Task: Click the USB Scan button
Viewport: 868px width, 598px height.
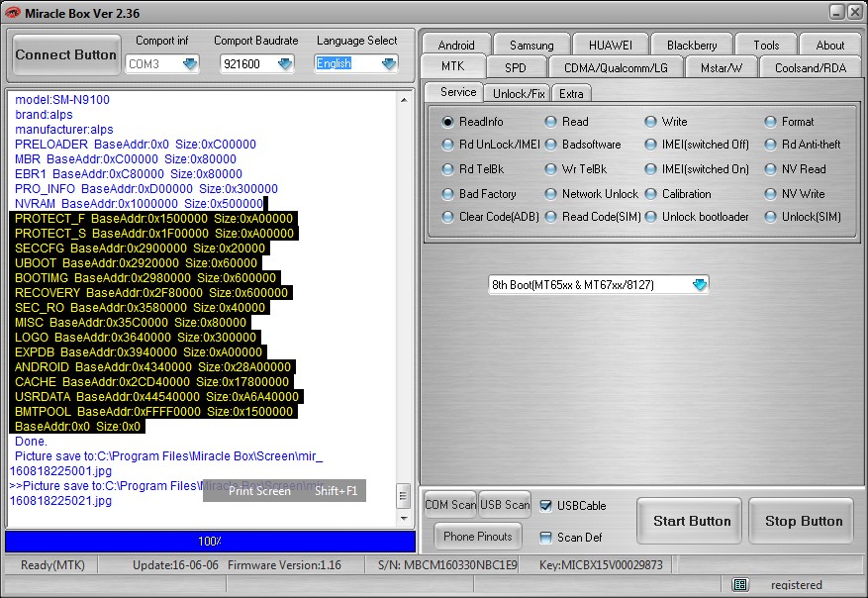Action: pyautogui.click(x=505, y=504)
